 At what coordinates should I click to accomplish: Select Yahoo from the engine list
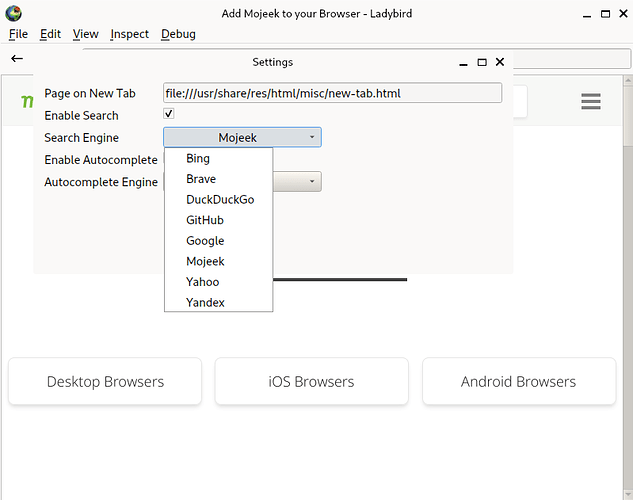coord(218,282)
